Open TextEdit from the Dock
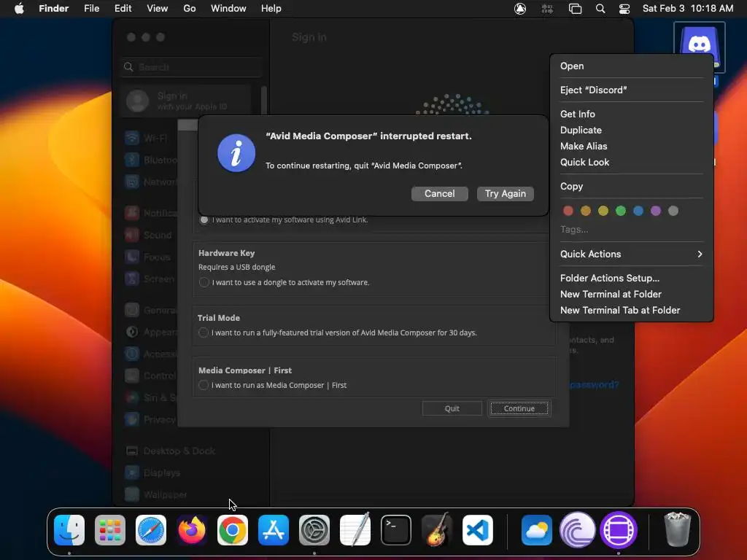This screenshot has height=560, width=747. 355,530
